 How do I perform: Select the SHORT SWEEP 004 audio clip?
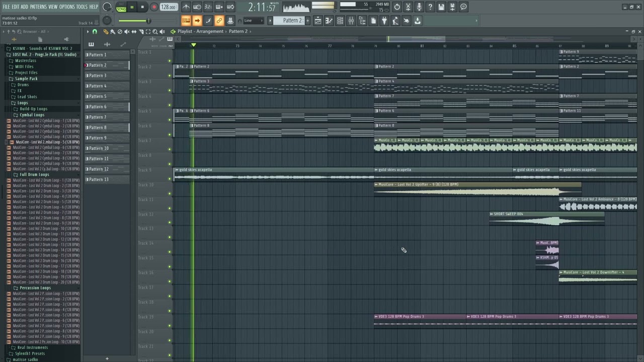(547, 219)
